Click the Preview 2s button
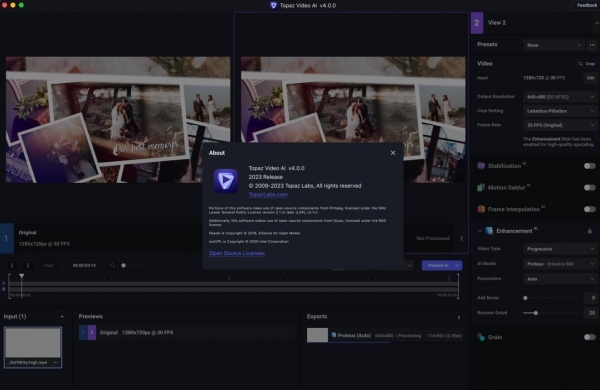The height and width of the screenshot is (390, 600). point(438,265)
